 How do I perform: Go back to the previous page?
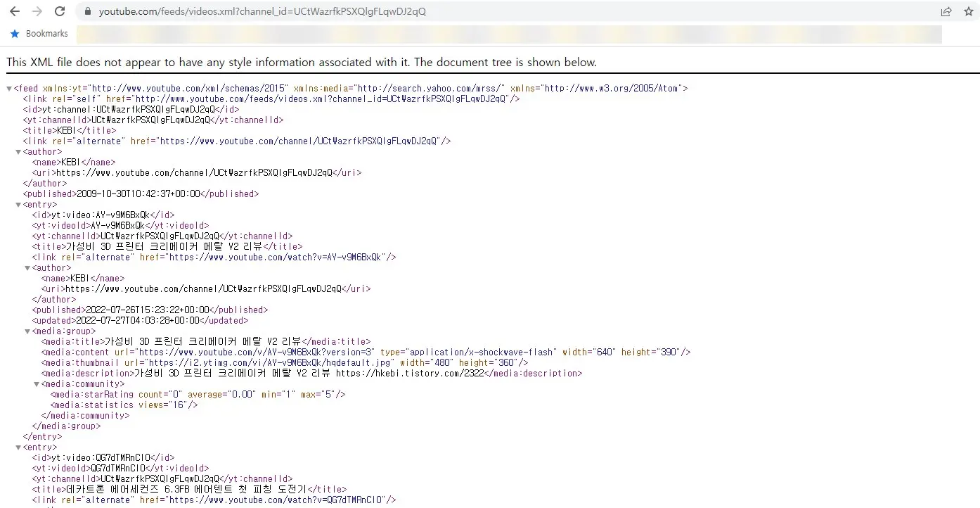tap(15, 11)
